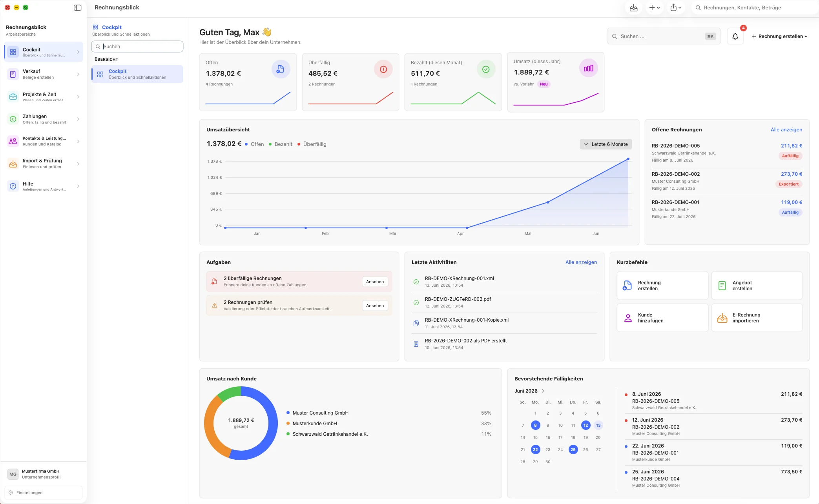
Task: Click Alle anzeigen in Offene Rechnungen
Action: (x=786, y=130)
